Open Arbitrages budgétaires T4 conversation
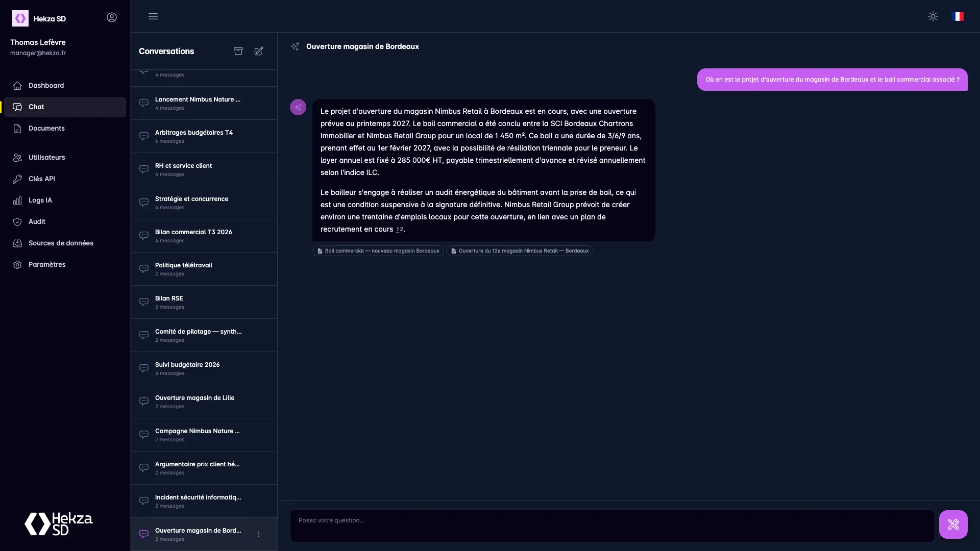Screen dimensions: 980x551 point(204,136)
